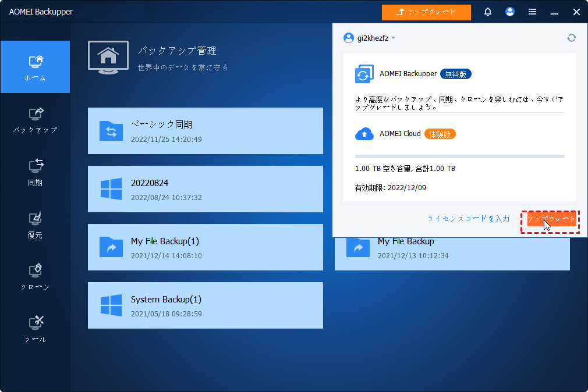
Task: Close the AOMEI Backupper window
Action: tap(576, 12)
